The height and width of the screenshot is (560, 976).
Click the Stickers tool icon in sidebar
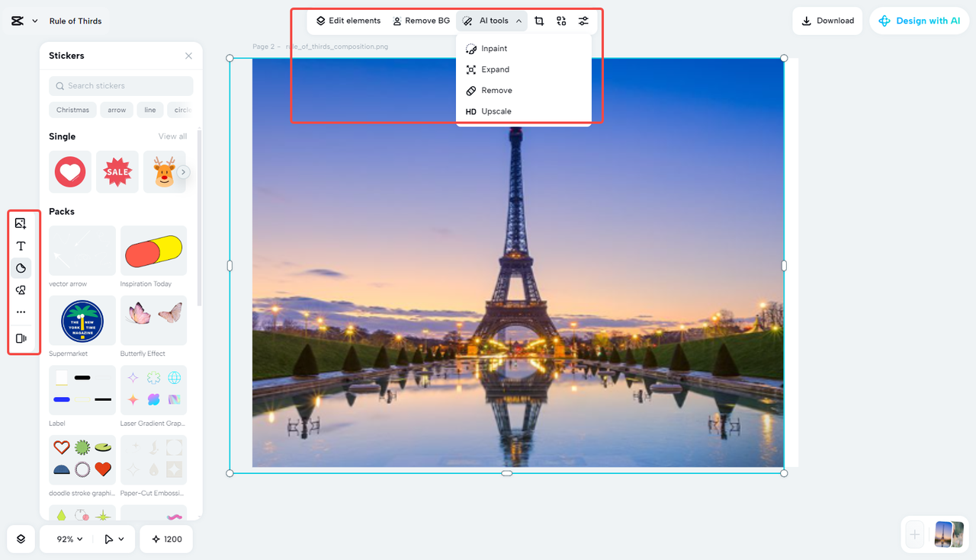(x=21, y=267)
